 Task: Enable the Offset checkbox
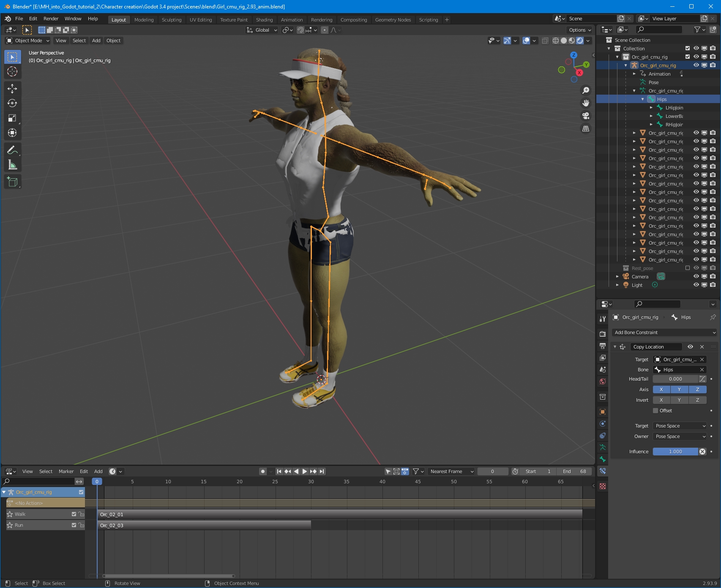[655, 411]
